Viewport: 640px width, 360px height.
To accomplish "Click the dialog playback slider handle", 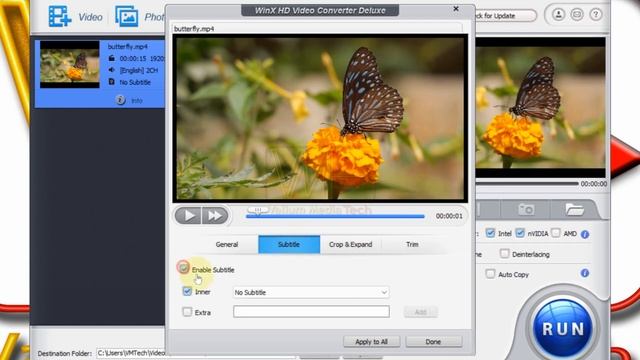I will (x=258, y=210).
